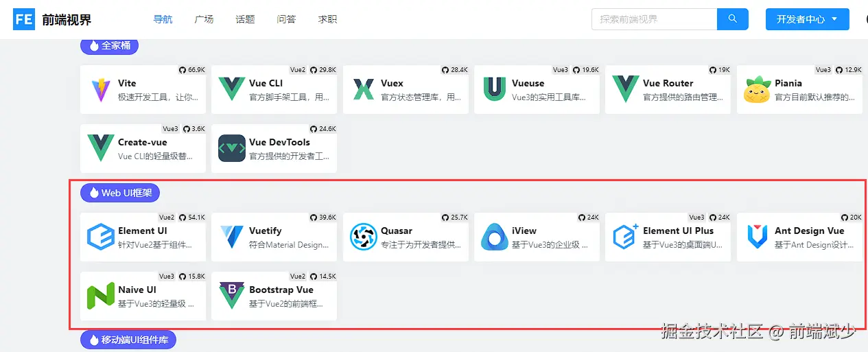Click the Vue3 badge on Create-vue
This screenshot has height=352, width=868.
click(x=170, y=129)
